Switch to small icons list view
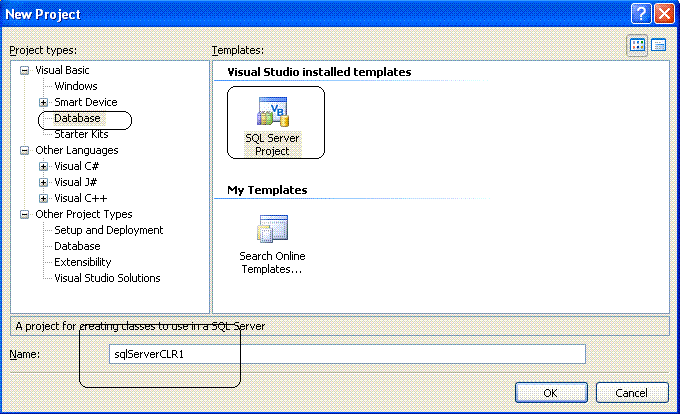The height and width of the screenshot is (414, 680). 658,45
